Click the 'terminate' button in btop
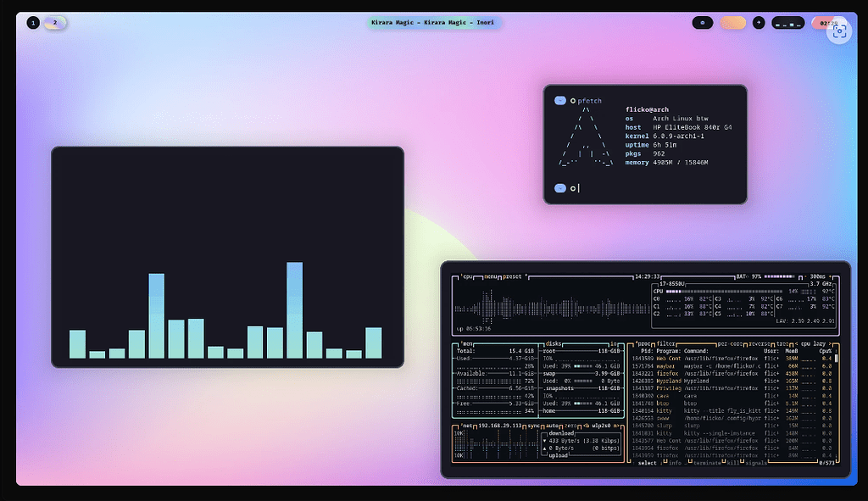The width and height of the screenshot is (868, 501). (x=708, y=462)
